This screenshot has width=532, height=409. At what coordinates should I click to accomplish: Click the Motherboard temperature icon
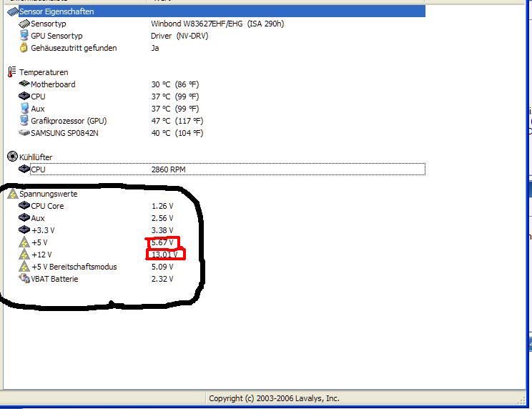[x=24, y=84]
